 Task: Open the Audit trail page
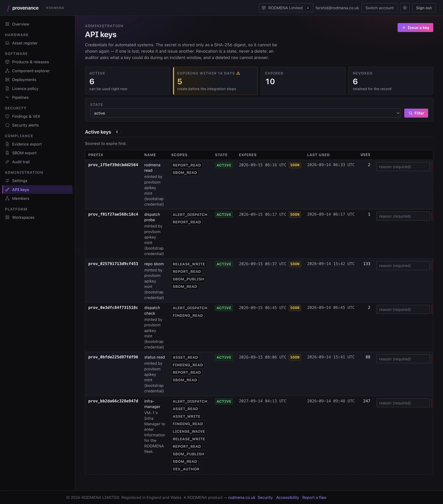[37, 162]
